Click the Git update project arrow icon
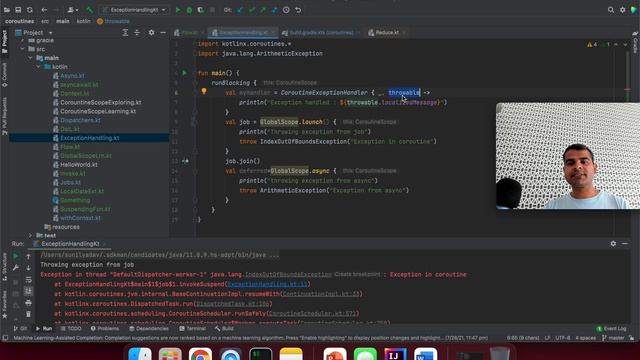 tap(240, 10)
